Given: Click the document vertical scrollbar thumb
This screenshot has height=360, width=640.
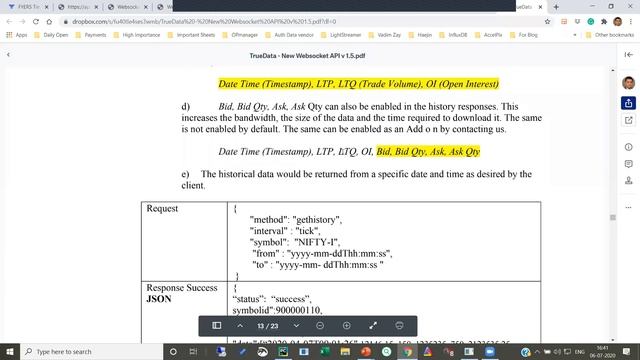Looking at the screenshot, I should (613, 217).
